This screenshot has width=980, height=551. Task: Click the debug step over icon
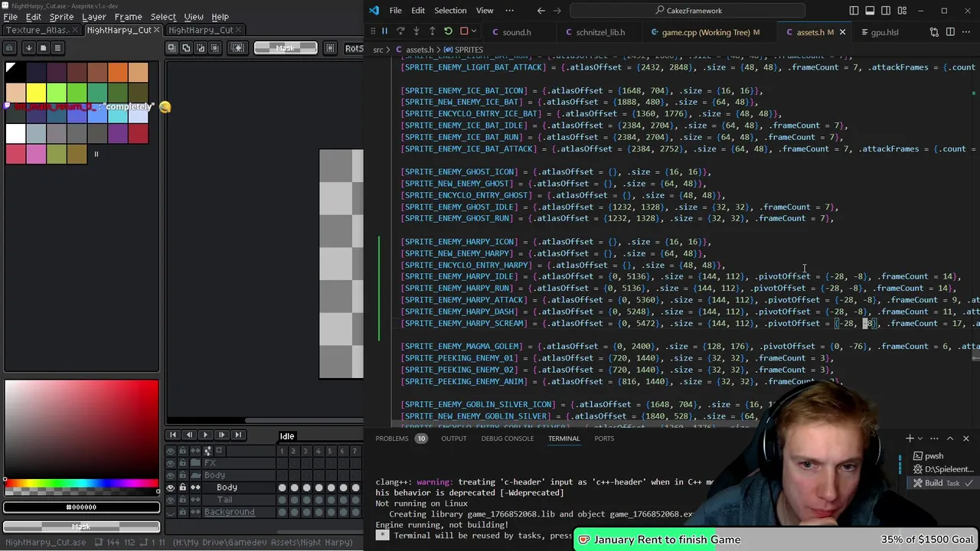pyautogui.click(x=400, y=31)
